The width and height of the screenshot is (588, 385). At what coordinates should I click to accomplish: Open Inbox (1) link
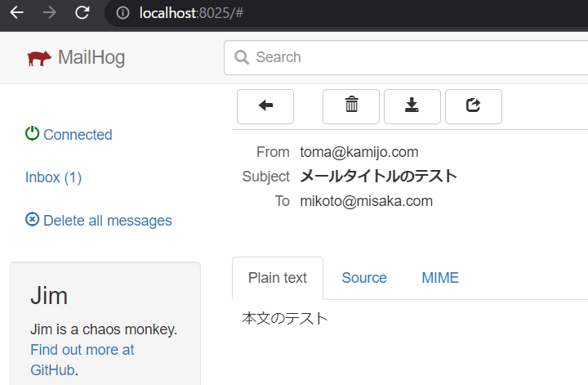click(53, 177)
